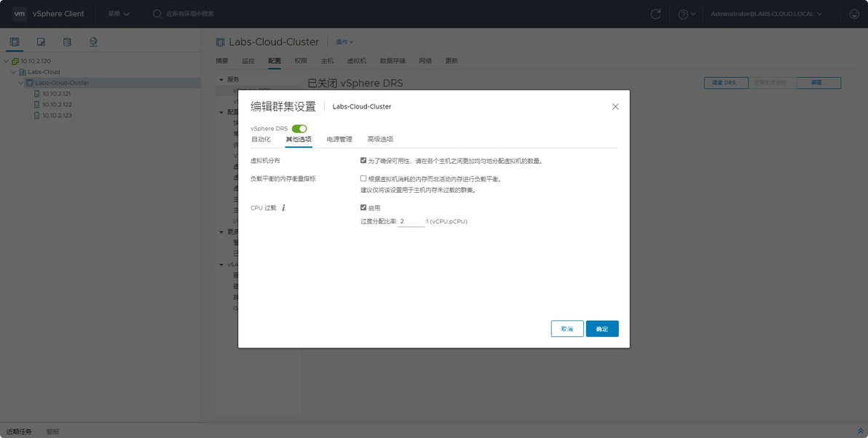The width and height of the screenshot is (868, 438).
Task: Open the Administrator@LABS.CLOUD.LOCAL user menu
Action: 766,14
